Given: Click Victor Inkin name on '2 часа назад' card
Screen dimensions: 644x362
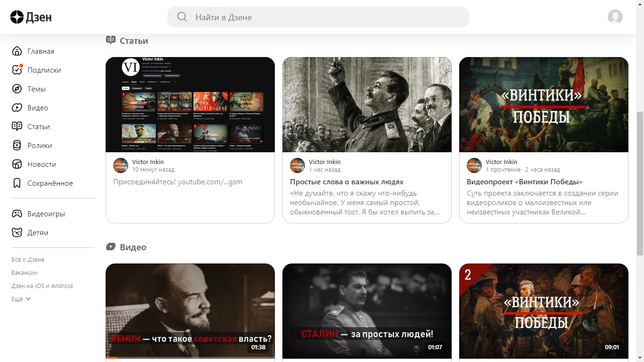Looking at the screenshot, I should click(501, 162).
